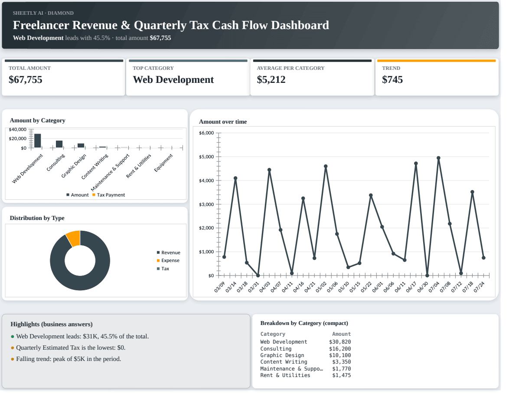Click the Breakdown by Category (compact) heading
Viewport: 532px width, 400px height.
pyautogui.click(x=304, y=323)
